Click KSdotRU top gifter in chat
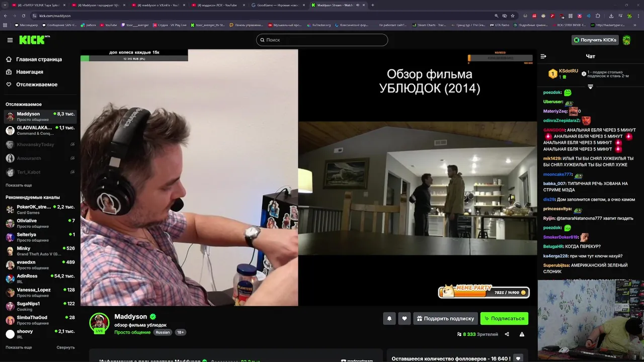The width and height of the screenshot is (644, 362). 563,74
